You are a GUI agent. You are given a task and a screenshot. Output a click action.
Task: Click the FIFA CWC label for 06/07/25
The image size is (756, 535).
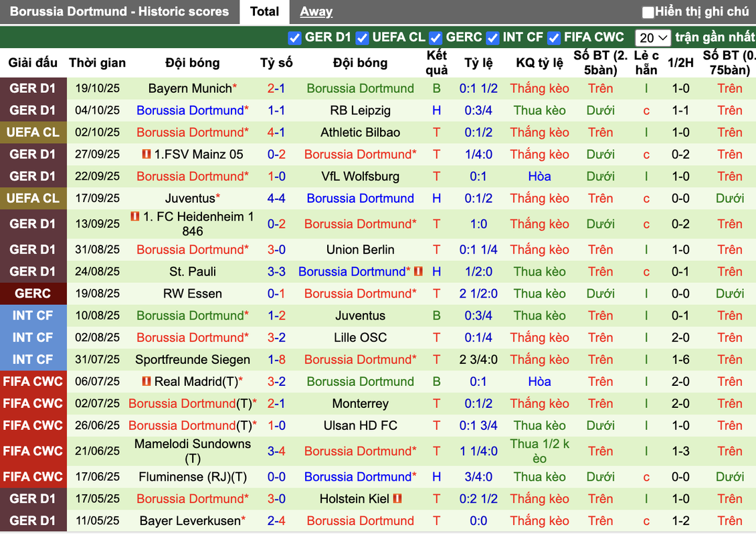(33, 381)
